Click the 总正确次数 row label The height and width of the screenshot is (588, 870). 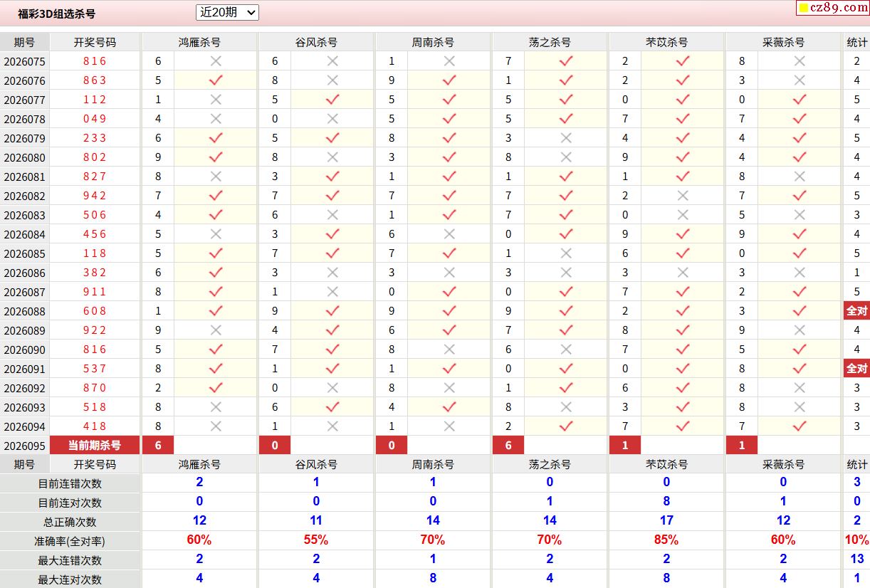point(70,522)
